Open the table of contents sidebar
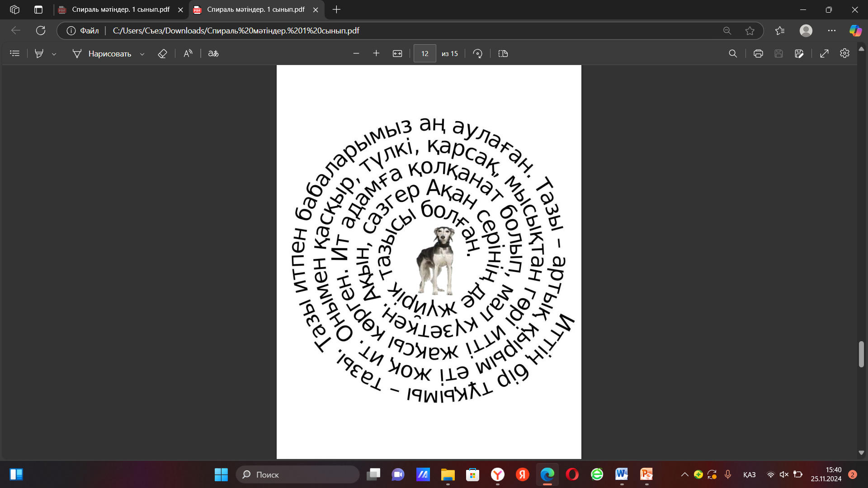Viewport: 868px width, 488px height. (15, 53)
